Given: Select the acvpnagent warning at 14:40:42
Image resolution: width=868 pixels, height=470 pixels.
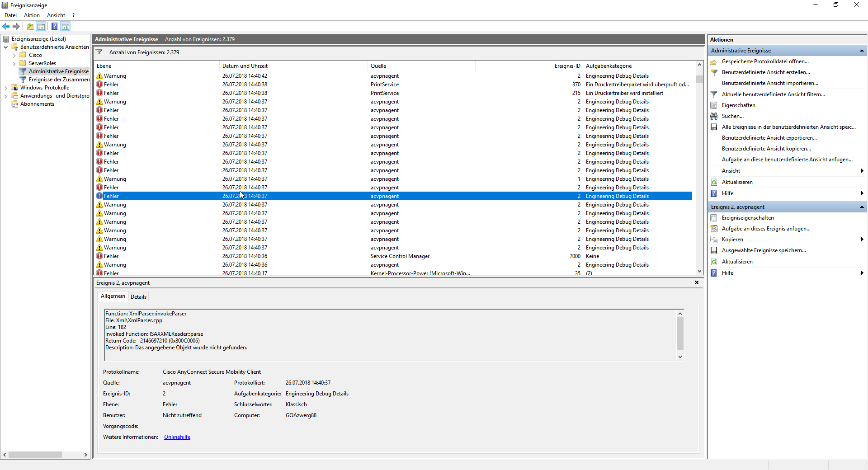Looking at the screenshot, I should click(393, 76).
